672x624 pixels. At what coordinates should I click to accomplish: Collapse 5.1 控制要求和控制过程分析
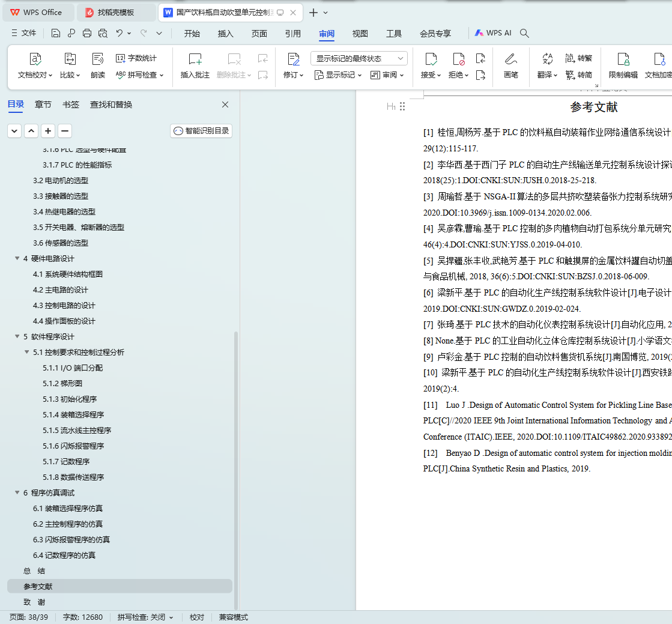tap(26, 353)
